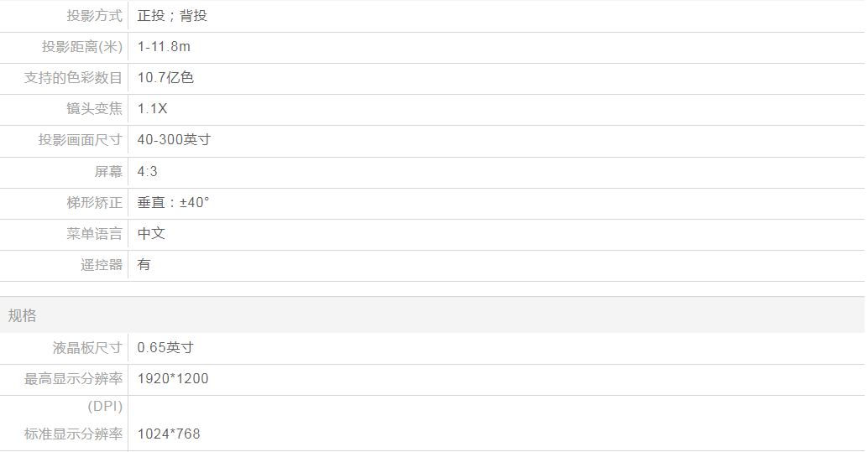The image size is (868, 452).
Task: Click the 梯形矫正 label
Action: click(x=94, y=203)
